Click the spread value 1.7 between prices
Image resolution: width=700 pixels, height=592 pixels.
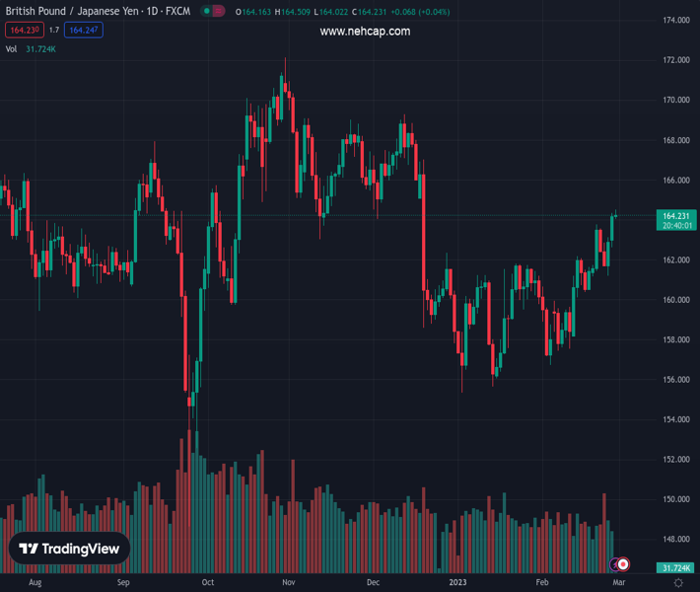(54, 31)
